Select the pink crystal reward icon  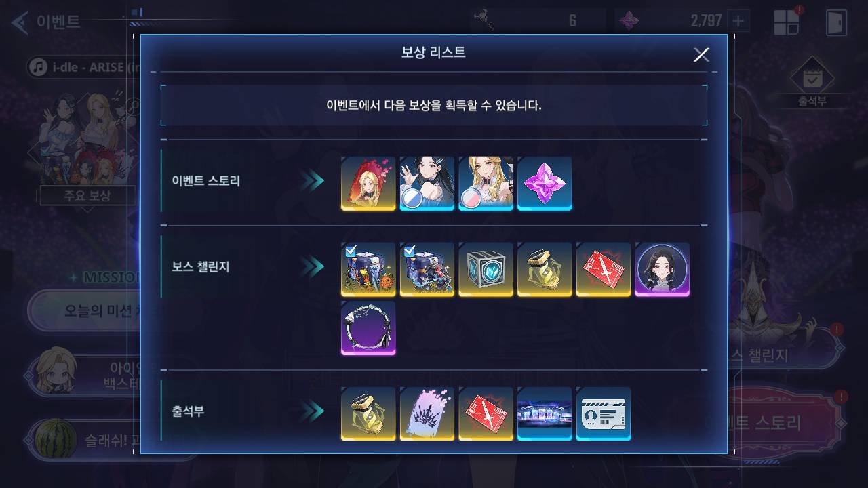[x=545, y=184]
